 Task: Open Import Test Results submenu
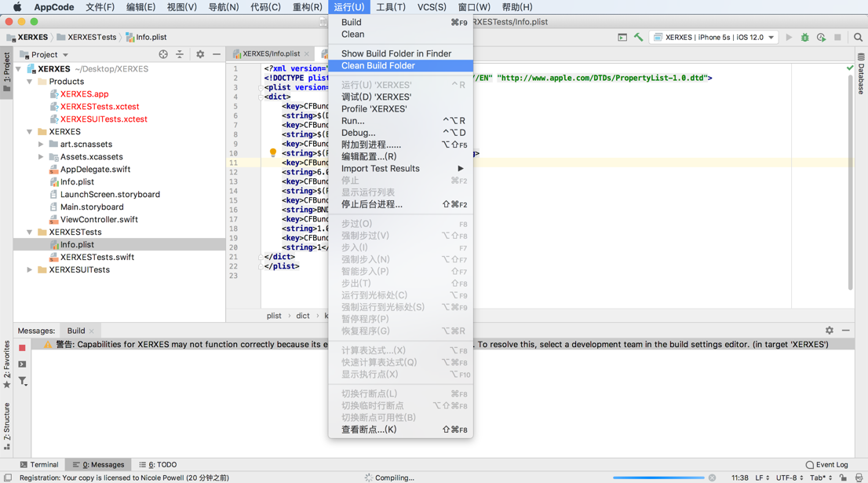pyautogui.click(x=400, y=168)
